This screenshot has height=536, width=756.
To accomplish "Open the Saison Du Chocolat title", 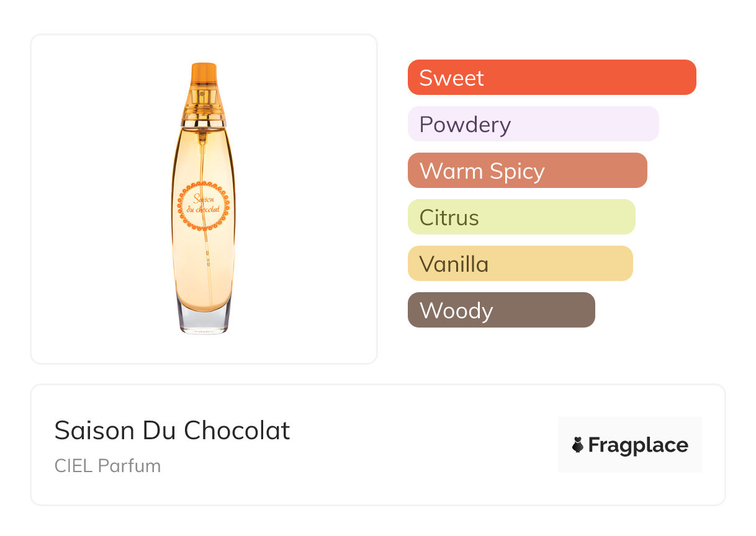I will pos(172,431).
